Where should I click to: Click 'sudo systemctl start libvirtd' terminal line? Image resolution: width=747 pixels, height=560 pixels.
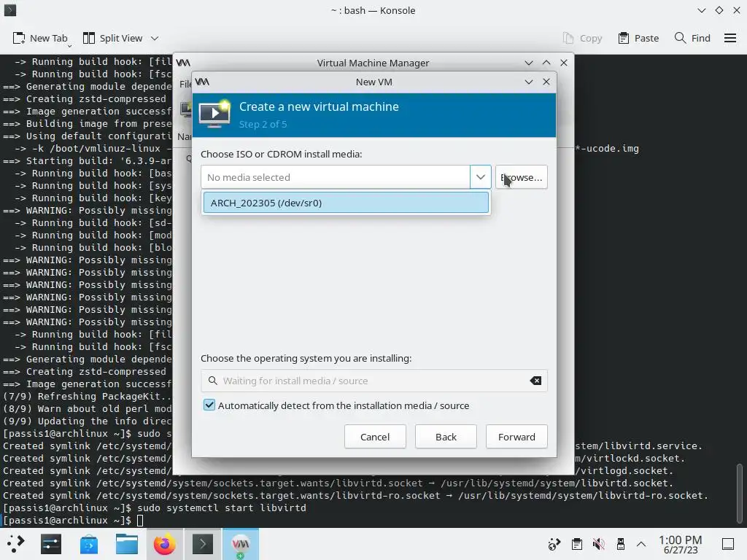222,507
